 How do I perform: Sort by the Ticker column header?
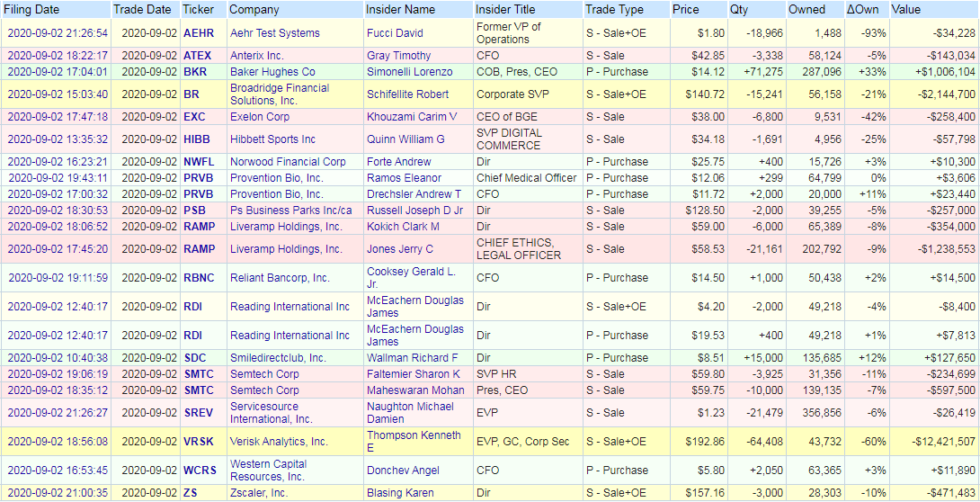pos(198,10)
